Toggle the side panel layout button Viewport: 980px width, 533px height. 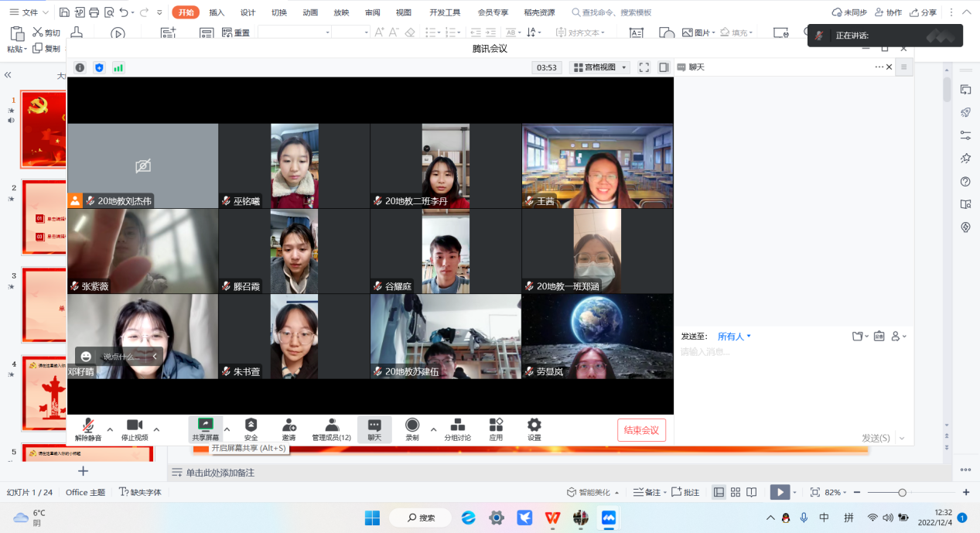point(664,67)
